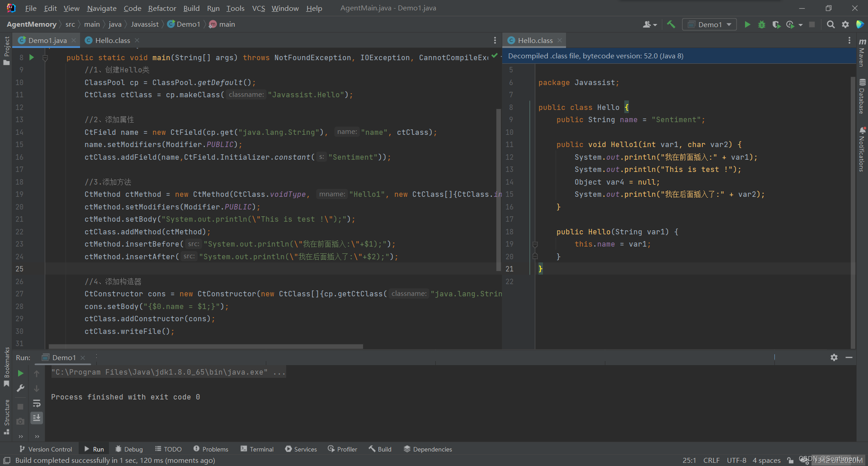Open the Demo1 run configuration dropdown
Viewport: 868px width, 466px height.
point(709,24)
